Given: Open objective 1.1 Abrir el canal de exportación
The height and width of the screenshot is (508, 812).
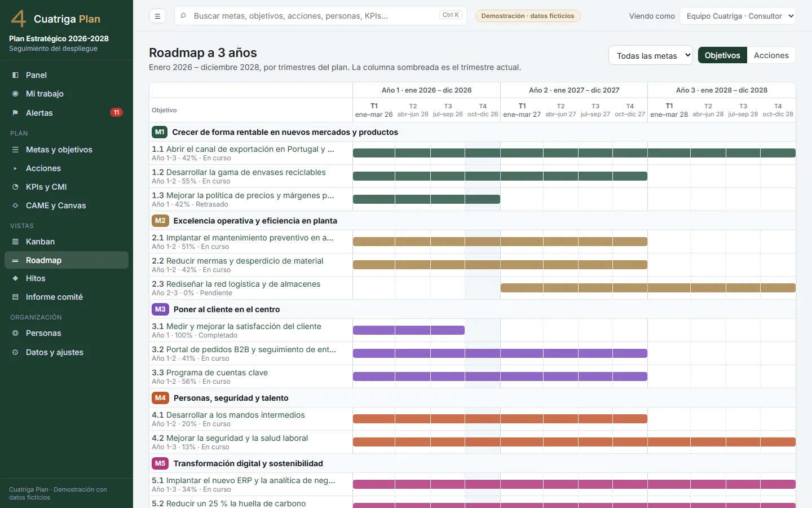Looking at the screenshot, I should point(243,149).
